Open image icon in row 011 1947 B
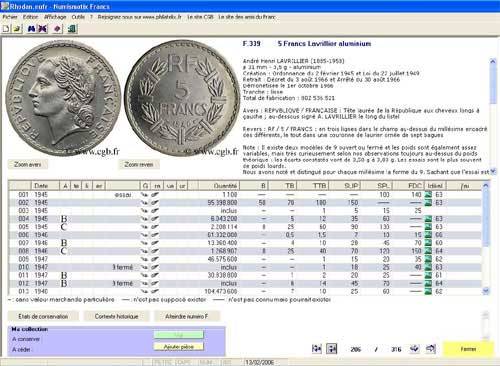 428,275
